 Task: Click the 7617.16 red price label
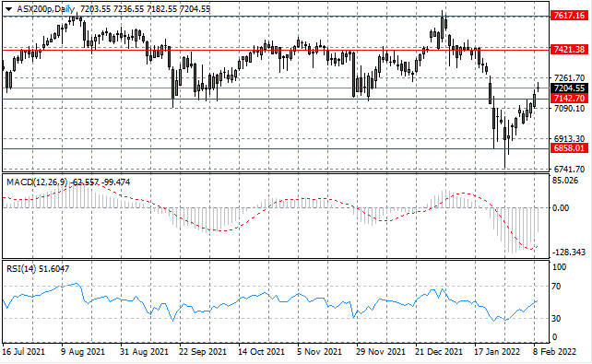coord(569,16)
